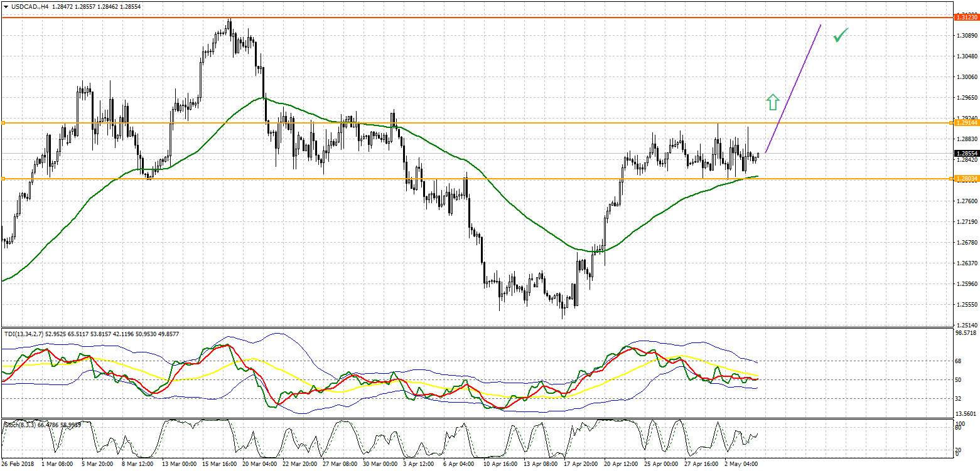This screenshot has width=980, height=471.
Task: Click the 1.25140 price scale value
Action: coord(965,325)
